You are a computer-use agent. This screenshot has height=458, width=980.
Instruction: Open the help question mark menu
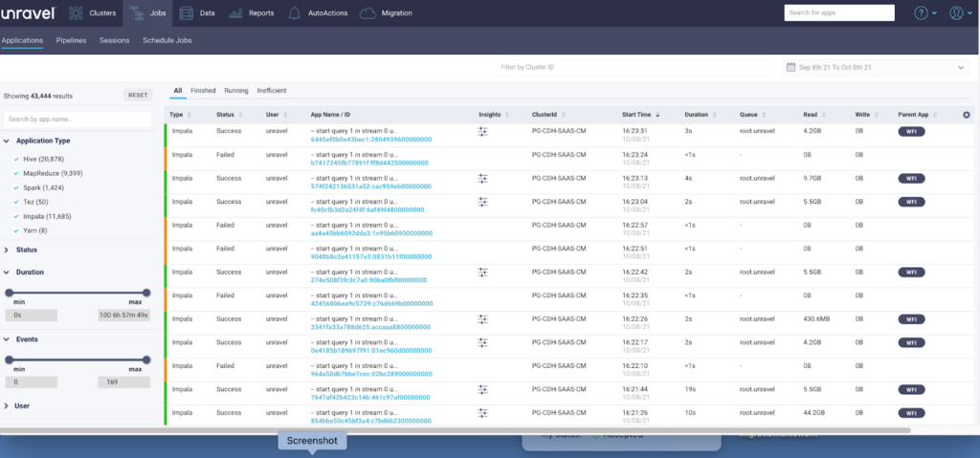921,13
